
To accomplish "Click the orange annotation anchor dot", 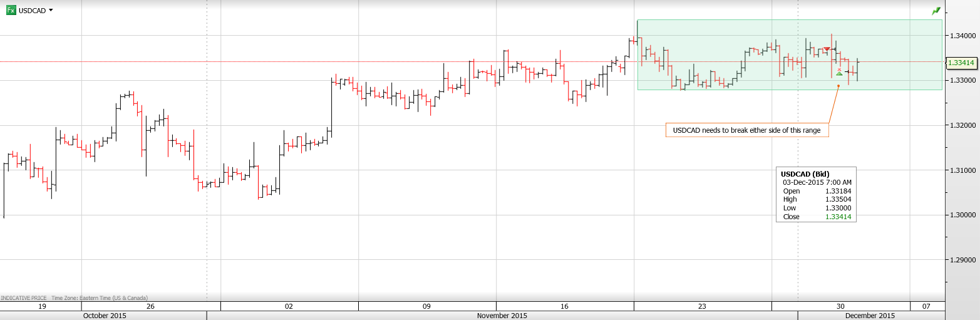I will (838, 86).
